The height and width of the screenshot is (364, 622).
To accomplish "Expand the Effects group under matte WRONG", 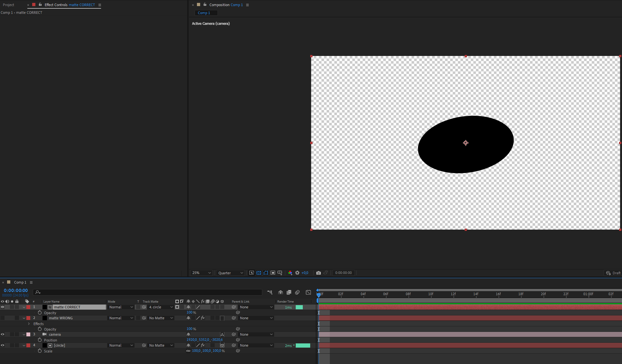I will point(29,324).
